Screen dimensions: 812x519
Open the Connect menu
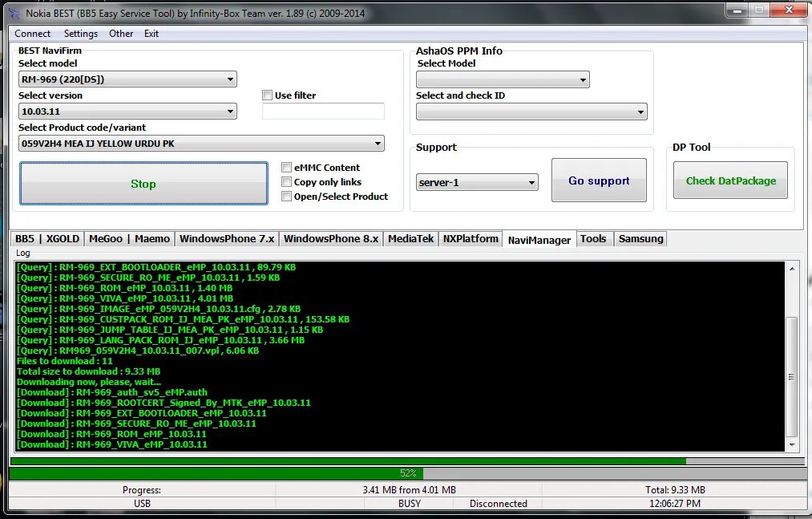coord(33,34)
